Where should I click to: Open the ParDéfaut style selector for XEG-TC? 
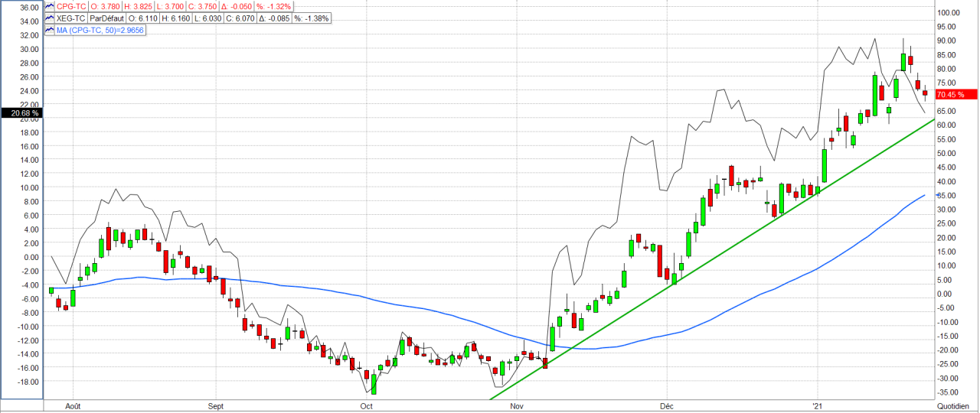(108, 18)
